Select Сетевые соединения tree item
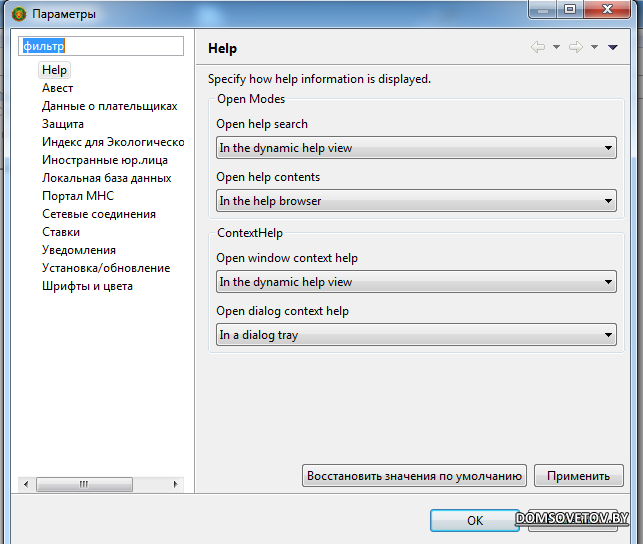 (99, 214)
